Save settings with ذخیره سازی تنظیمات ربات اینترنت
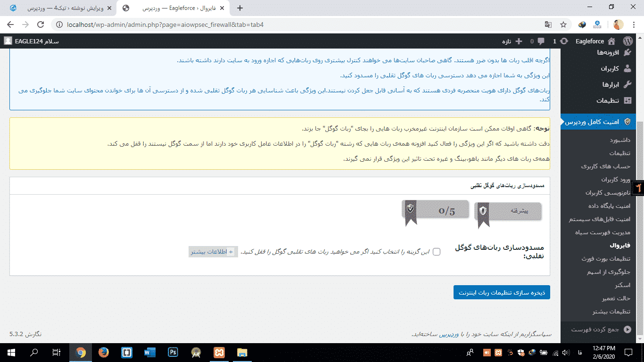 (502, 292)
